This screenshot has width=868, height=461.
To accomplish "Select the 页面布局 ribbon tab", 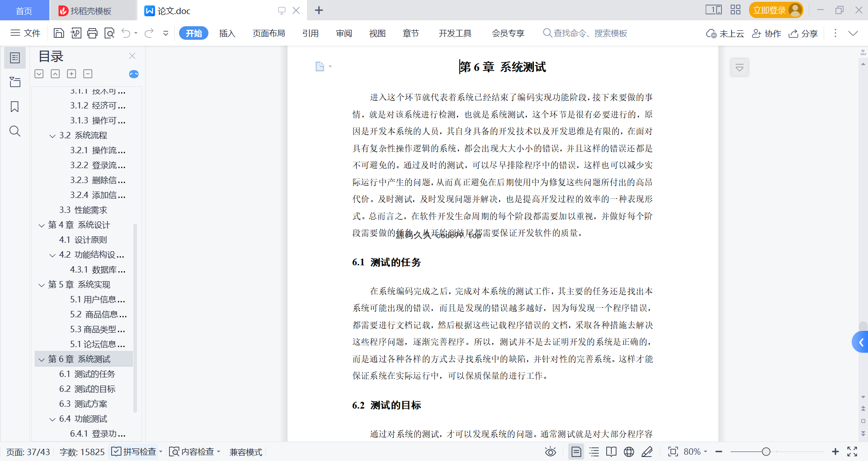I will click(269, 33).
